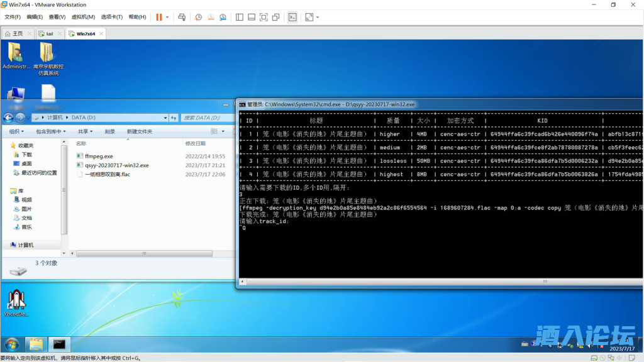The image size is (644, 362).
Task: Click the cmd icon in Windows taskbar
Action: (x=60, y=344)
